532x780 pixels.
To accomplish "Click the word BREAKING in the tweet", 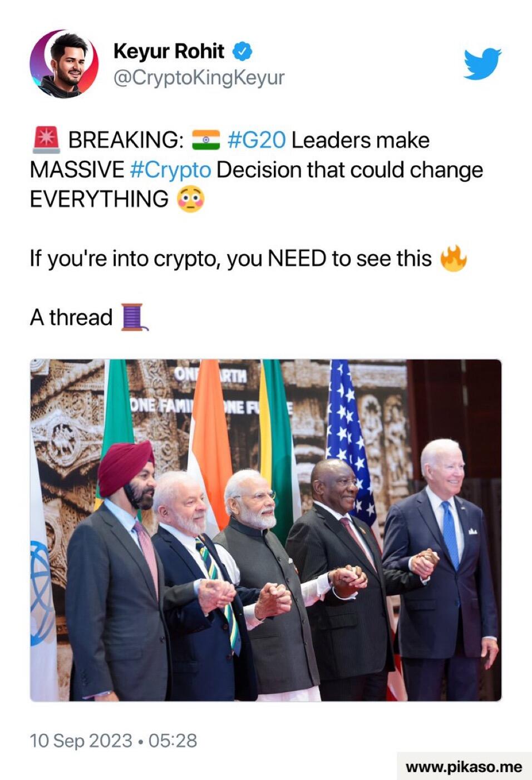I will [126, 140].
